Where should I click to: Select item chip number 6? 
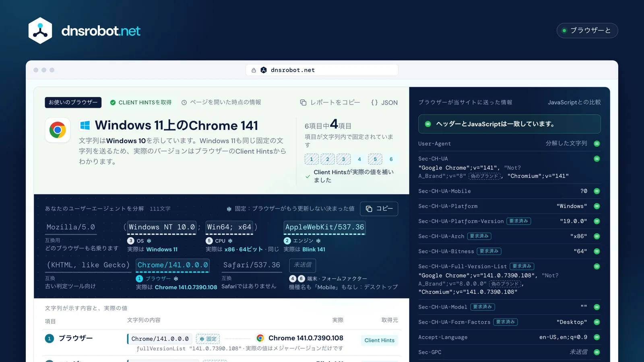tap(391, 159)
